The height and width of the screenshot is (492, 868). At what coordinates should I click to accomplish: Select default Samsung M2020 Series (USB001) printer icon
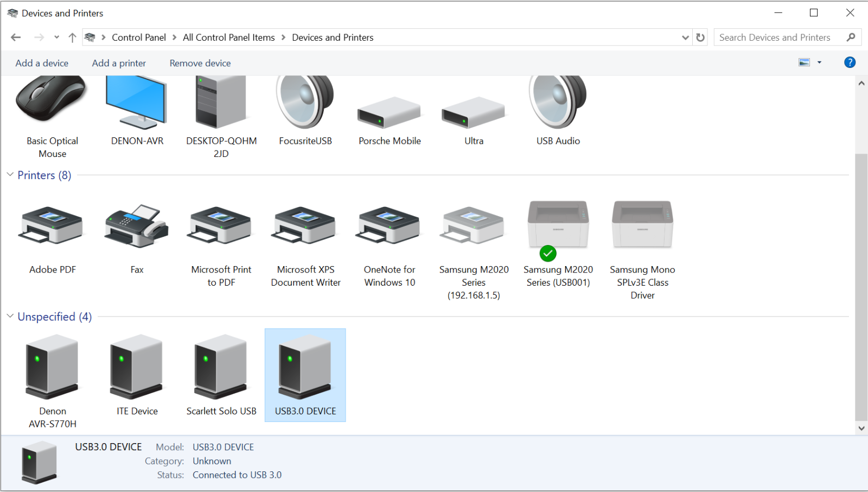pyautogui.click(x=558, y=225)
